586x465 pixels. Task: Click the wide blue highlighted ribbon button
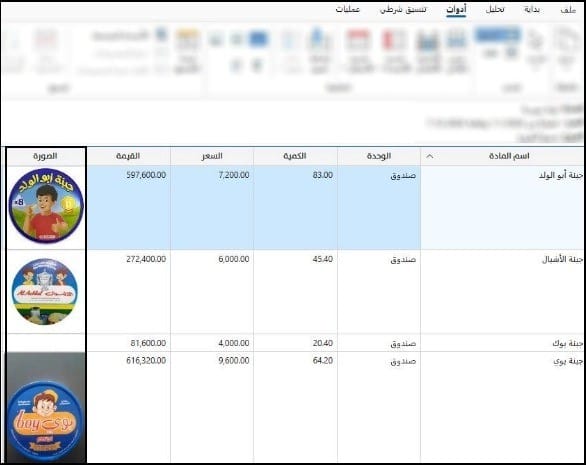(498, 35)
